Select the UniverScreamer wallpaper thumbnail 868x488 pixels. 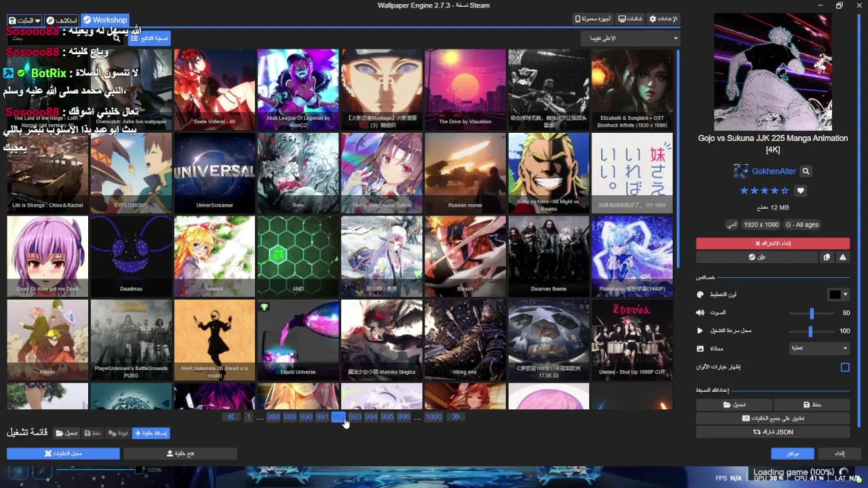[214, 173]
